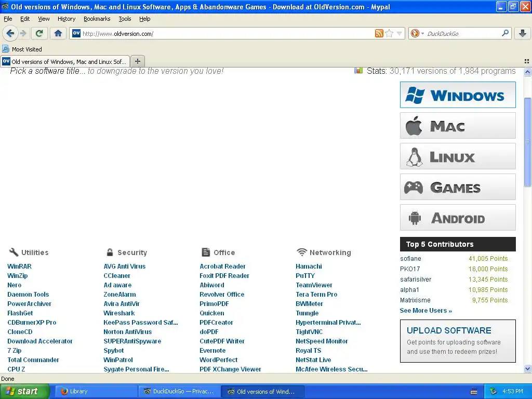This screenshot has height=399, width=532.
Task: Open the TightVNC link
Action: tap(309, 332)
